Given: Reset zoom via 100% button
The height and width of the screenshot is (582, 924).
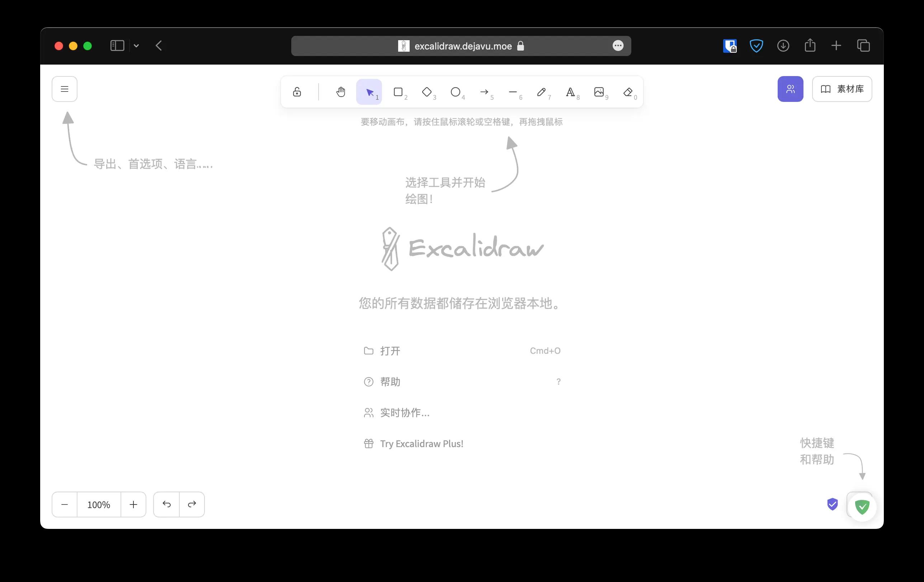Looking at the screenshot, I should pos(99,504).
